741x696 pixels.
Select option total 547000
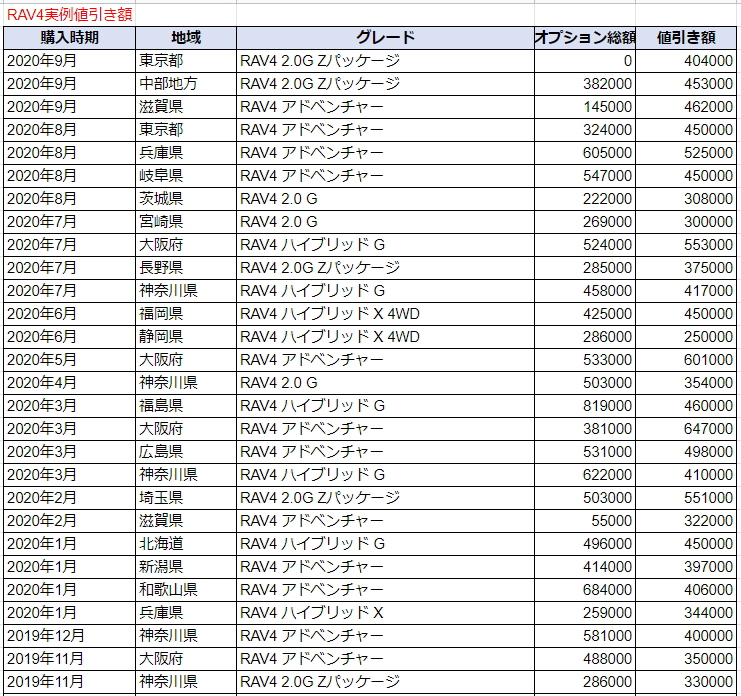click(585, 176)
